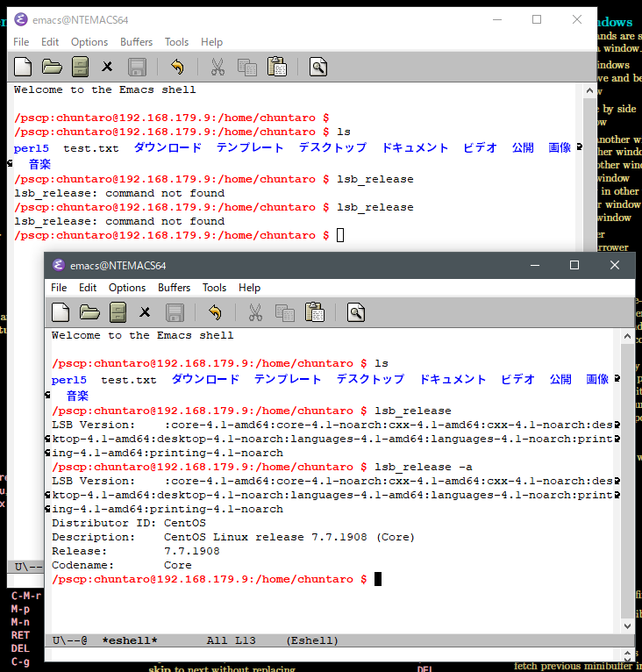Click 'Codename: Core' output line
Screen dimensions: 642x672
tap(122, 565)
